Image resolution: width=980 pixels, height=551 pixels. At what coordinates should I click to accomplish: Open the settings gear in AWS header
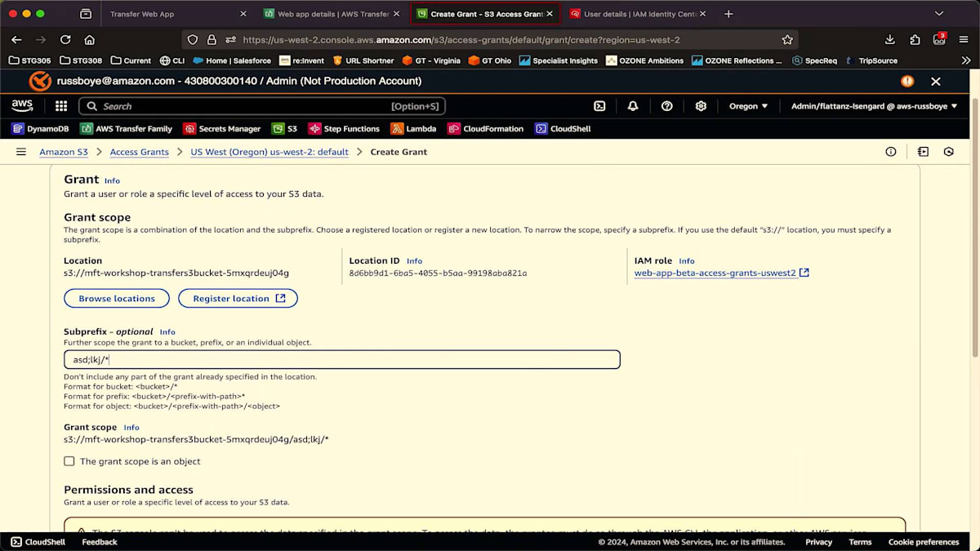[x=701, y=106]
